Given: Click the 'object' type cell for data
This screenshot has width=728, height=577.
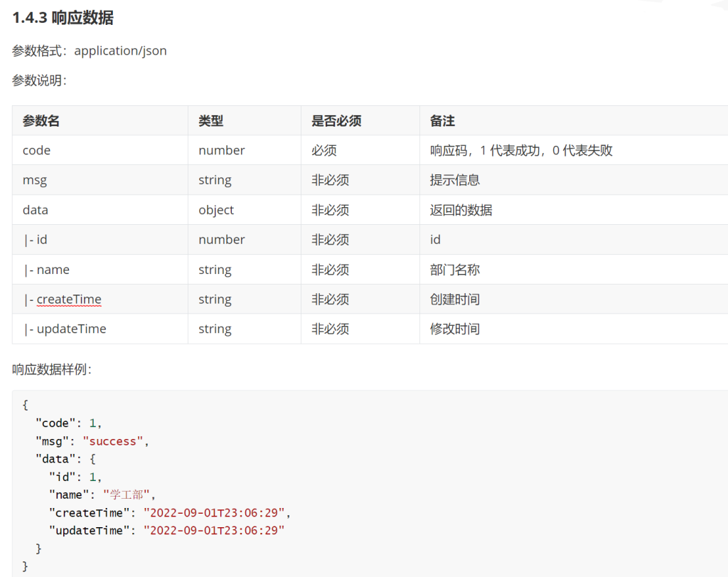Looking at the screenshot, I should click(x=216, y=210).
